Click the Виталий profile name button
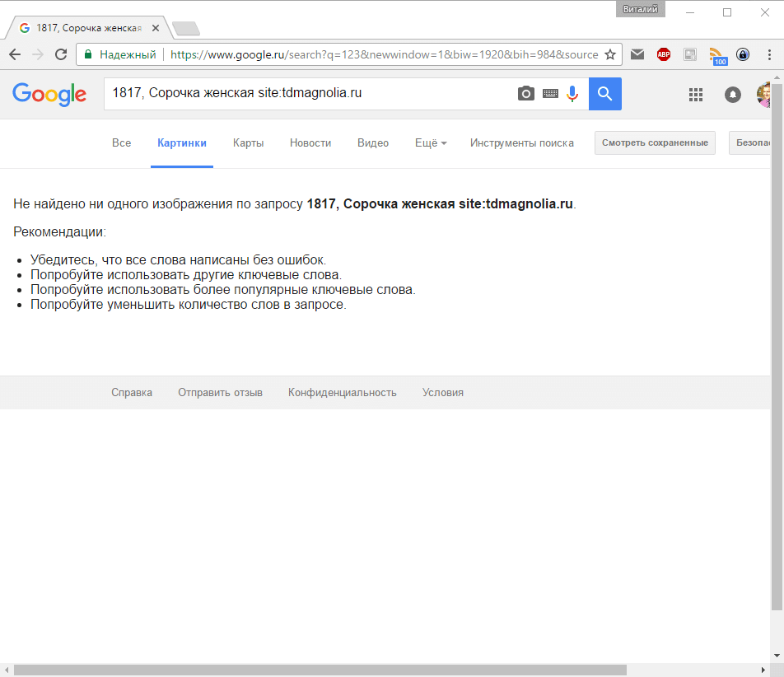Viewport: 784px width, 677px height. pyautogui.click(x=641, y=9)
